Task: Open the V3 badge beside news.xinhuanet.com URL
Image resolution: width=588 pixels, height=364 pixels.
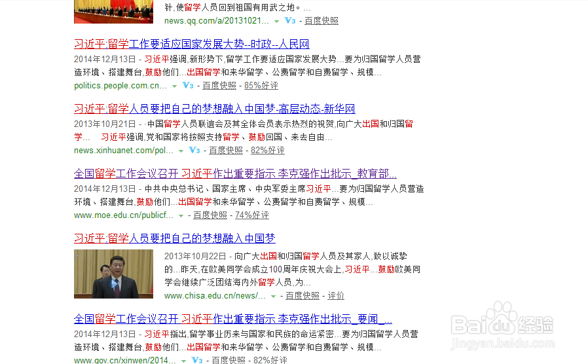Action: coord(194,151)
